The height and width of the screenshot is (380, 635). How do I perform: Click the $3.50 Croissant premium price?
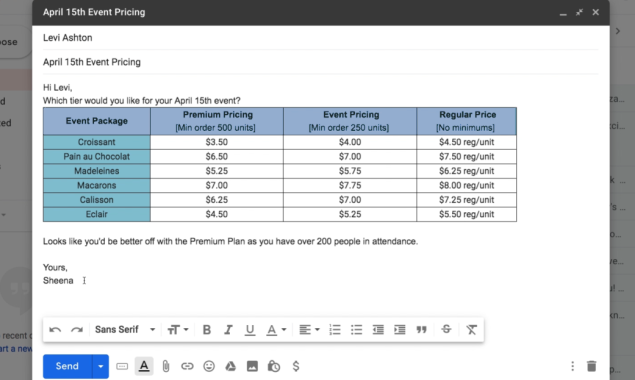click(217, 142)
